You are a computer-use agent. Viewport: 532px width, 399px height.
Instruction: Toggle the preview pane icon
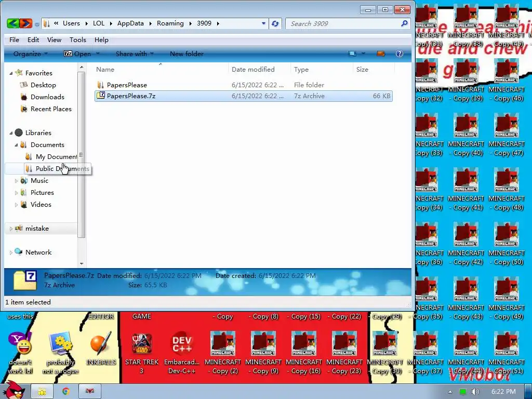pyautogui.click(x=381, y=54)
